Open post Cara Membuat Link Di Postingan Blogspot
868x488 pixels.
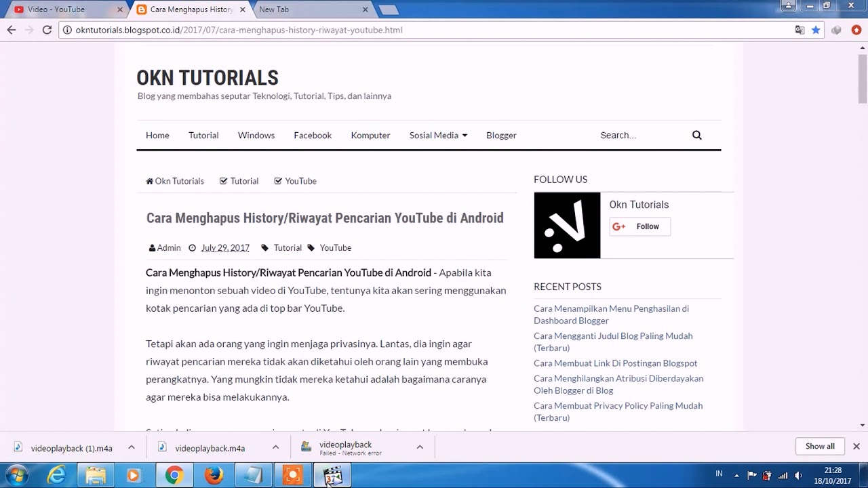click(x=615, y=363)
